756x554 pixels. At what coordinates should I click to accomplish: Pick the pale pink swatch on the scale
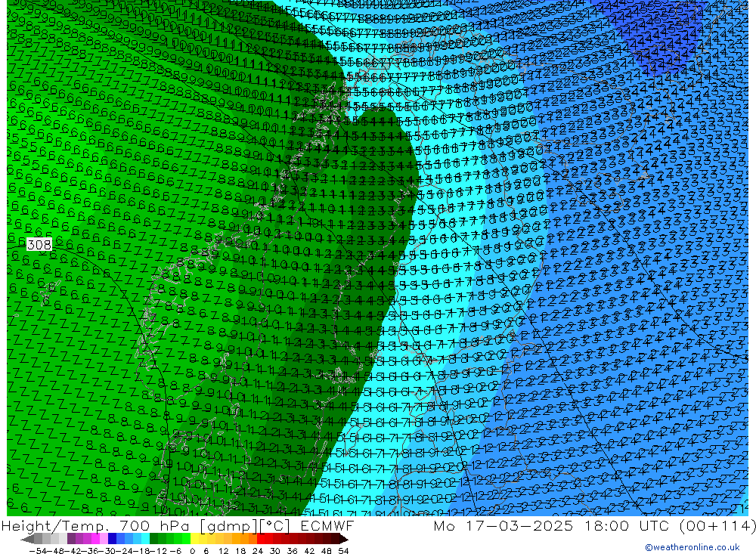(x=104, y=539)
